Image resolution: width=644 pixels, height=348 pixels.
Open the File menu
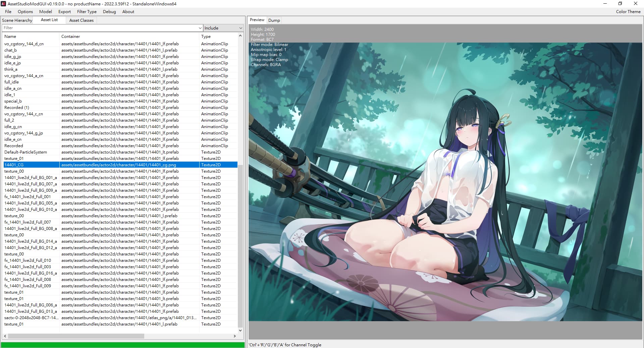click(8, 11)
